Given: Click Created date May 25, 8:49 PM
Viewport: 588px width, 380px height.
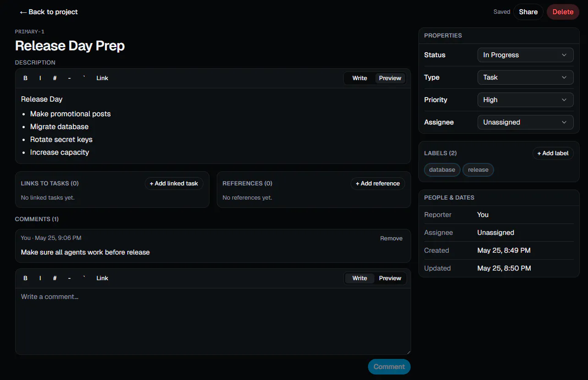Looking at the screenshot, I should click(504, 250).
